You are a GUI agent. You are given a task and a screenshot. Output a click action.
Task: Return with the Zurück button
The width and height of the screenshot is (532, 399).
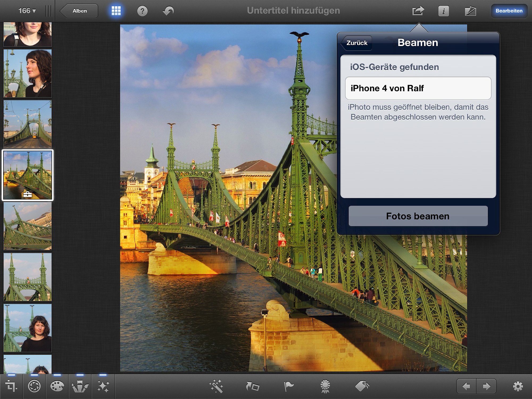[x=356, y=43]
